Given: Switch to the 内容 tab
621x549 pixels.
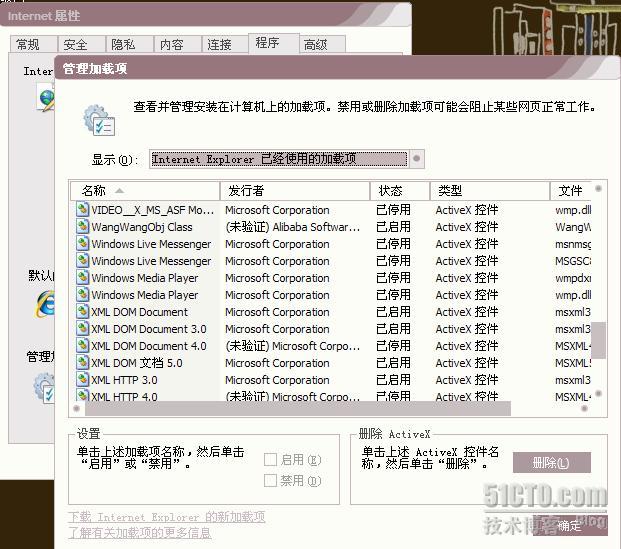Looking at the screenshot, I should click(177, 44).
